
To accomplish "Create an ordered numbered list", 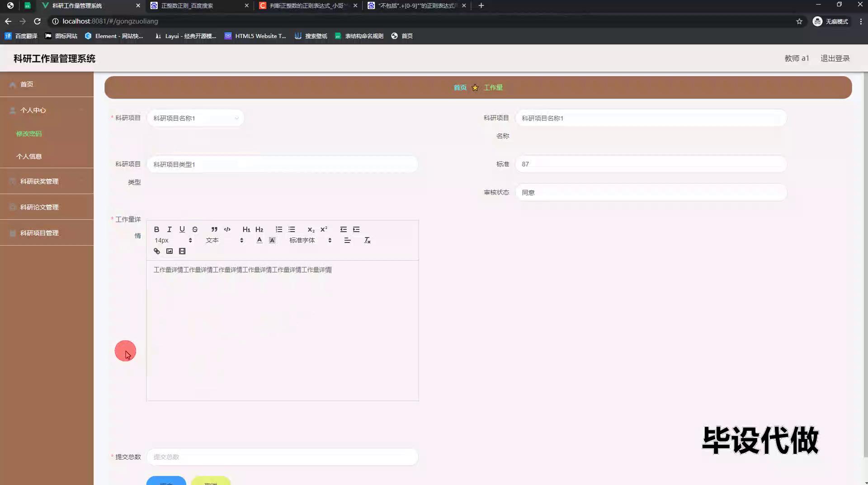I will [279, 229].
